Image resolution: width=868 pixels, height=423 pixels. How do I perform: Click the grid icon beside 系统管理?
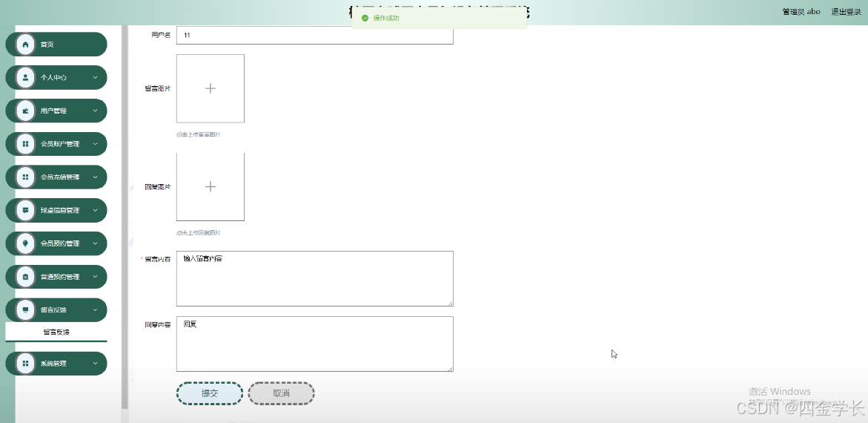point(25,364)
